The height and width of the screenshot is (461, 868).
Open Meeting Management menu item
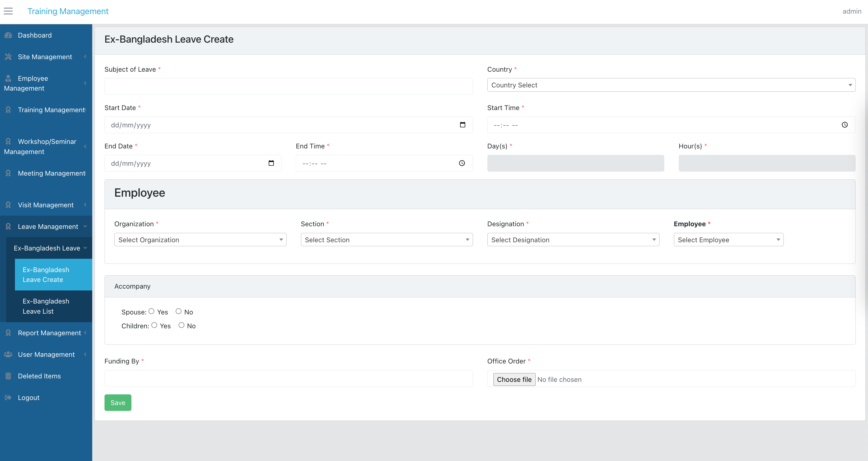(46, 178)
